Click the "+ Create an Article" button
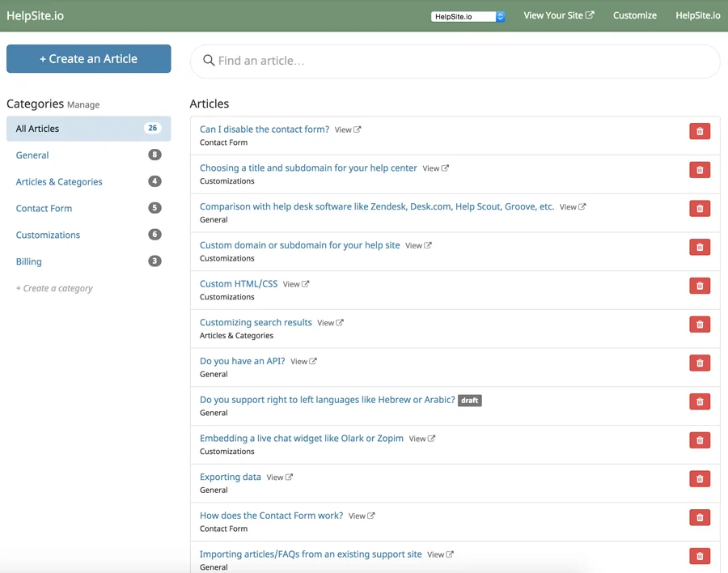Viewport: 728px width, 573px height. coord(88,58)
